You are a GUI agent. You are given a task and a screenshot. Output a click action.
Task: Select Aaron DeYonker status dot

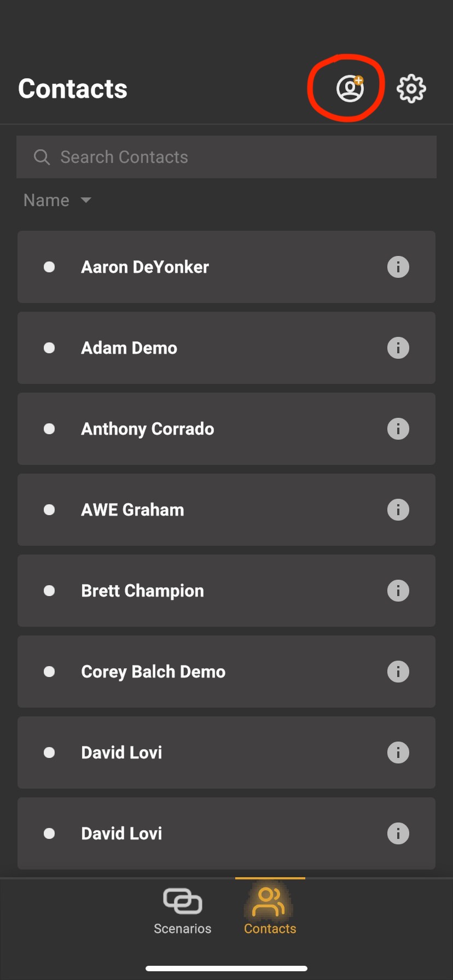[x=49, y=267]
